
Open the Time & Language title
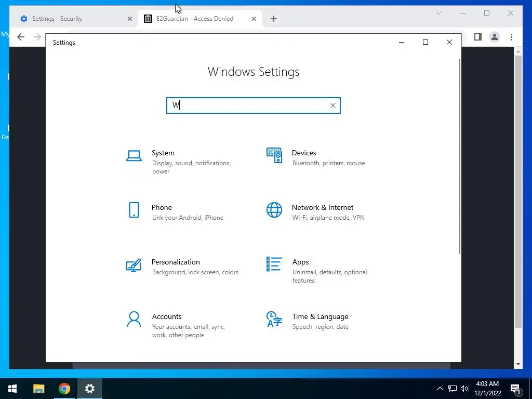coord(320,316)
